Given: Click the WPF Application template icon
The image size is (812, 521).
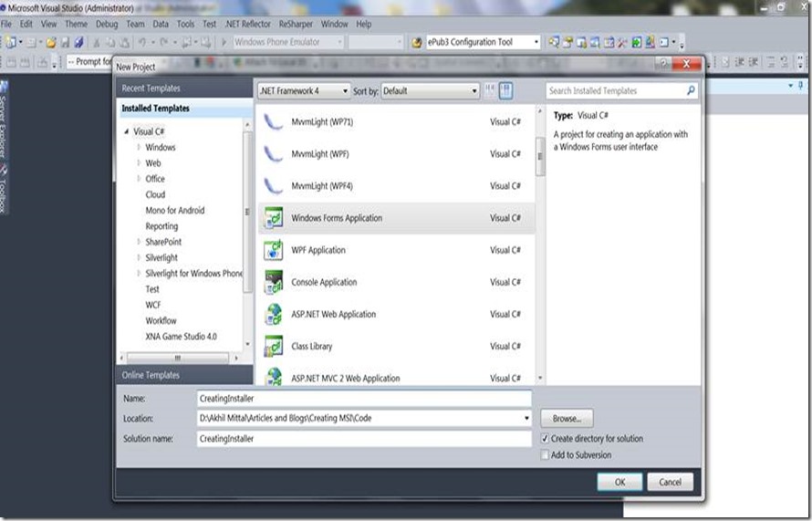Looking at the screenshot, I should click(273, 251).
